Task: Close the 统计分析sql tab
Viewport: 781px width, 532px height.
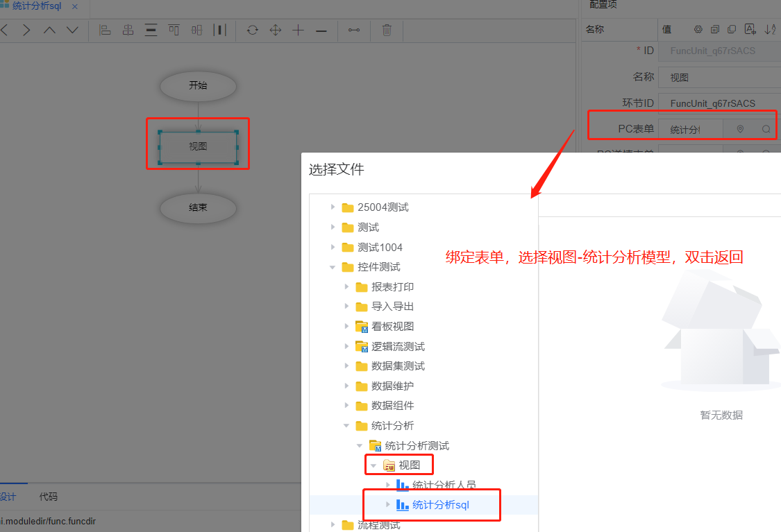Action: click(x=75, y=6)
